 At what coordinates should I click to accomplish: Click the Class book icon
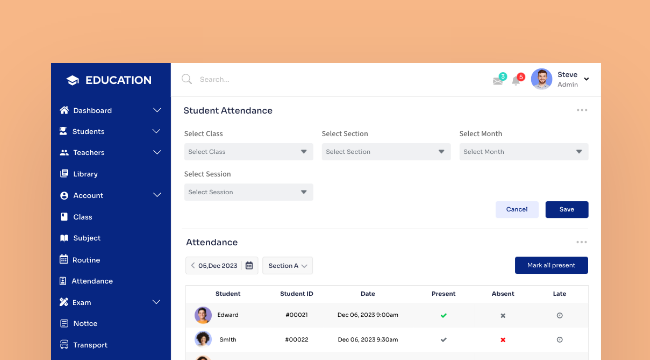coord(64,216)
